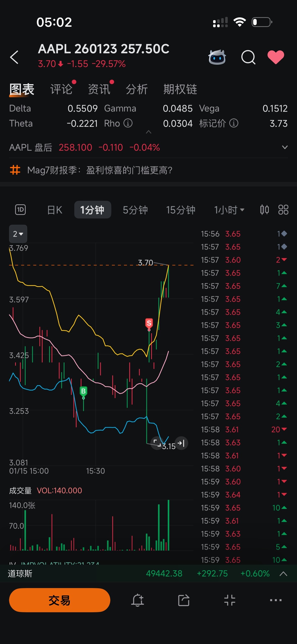Viewport: 297px width, 644px height.
Task: Tap the cellular signal status icon
Action: (x=220, y=22)
